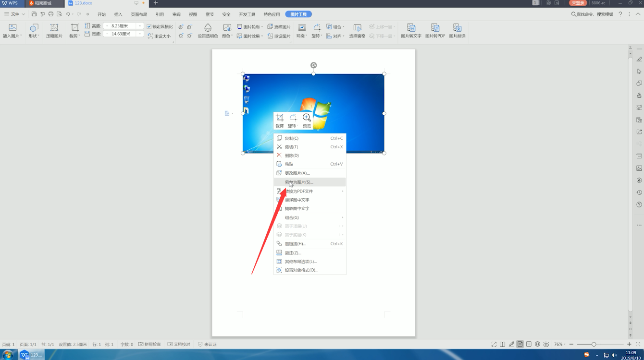The width and height of the screenshot is (644, 360).
Task: Switch to page layout view in status bar
Action: 520,344
